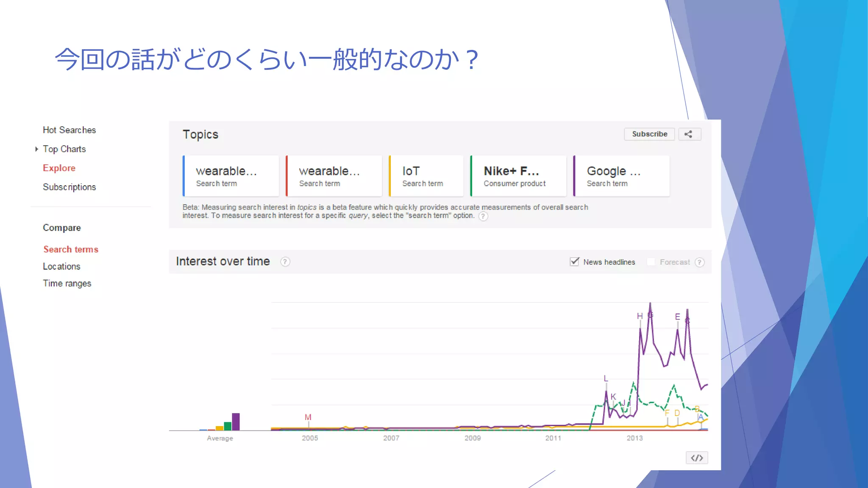
Task: Click news headline marker L on chart
Action: pyautogui.click(x=606, y=378)
